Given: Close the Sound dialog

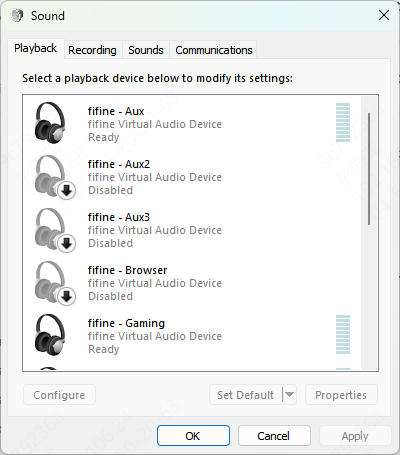Looking at the screenshot, I should pos(384,15).
